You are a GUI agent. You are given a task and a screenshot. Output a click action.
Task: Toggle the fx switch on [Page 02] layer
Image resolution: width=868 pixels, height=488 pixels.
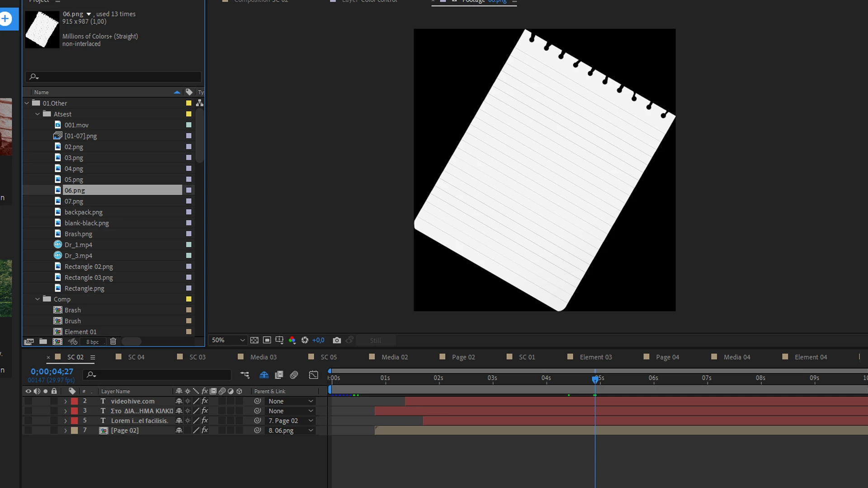click(x=205, y=431)
